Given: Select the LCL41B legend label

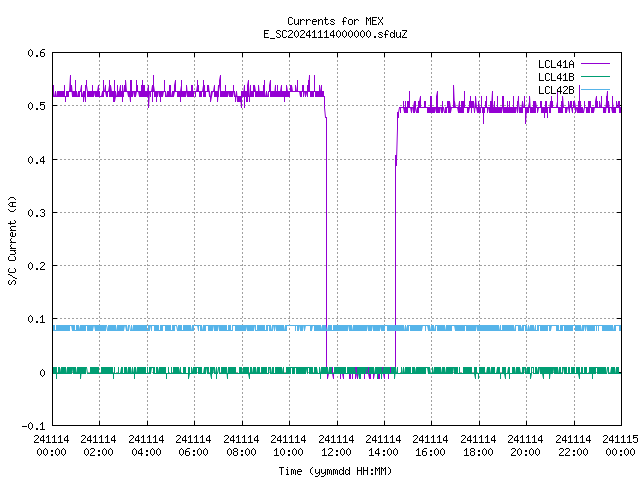Looking at the screenshot, I should click(556, 77).
